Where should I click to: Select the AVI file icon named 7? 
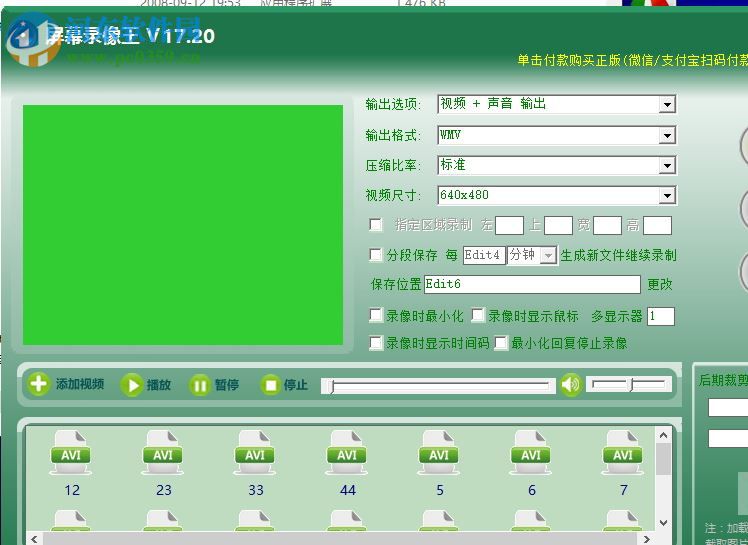[x=623, y=452]
